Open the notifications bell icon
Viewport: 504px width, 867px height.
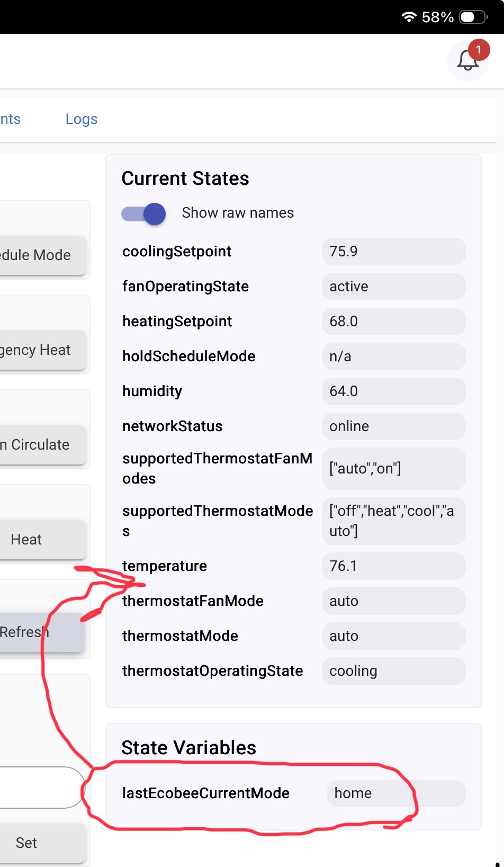point(468,60)
